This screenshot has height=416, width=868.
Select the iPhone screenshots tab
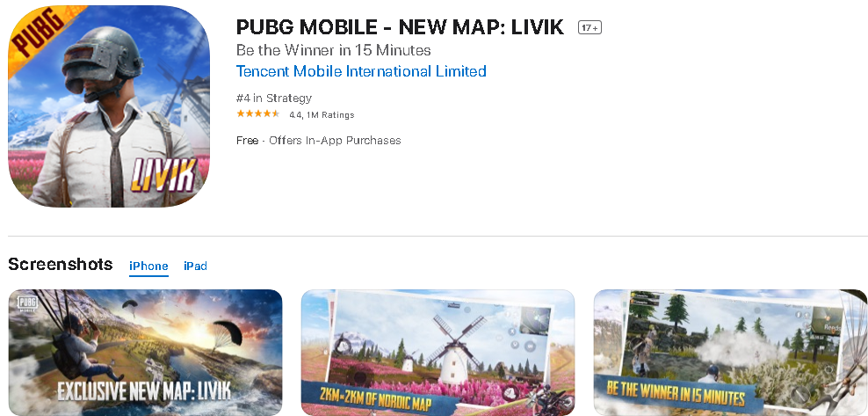click(148, 266)
